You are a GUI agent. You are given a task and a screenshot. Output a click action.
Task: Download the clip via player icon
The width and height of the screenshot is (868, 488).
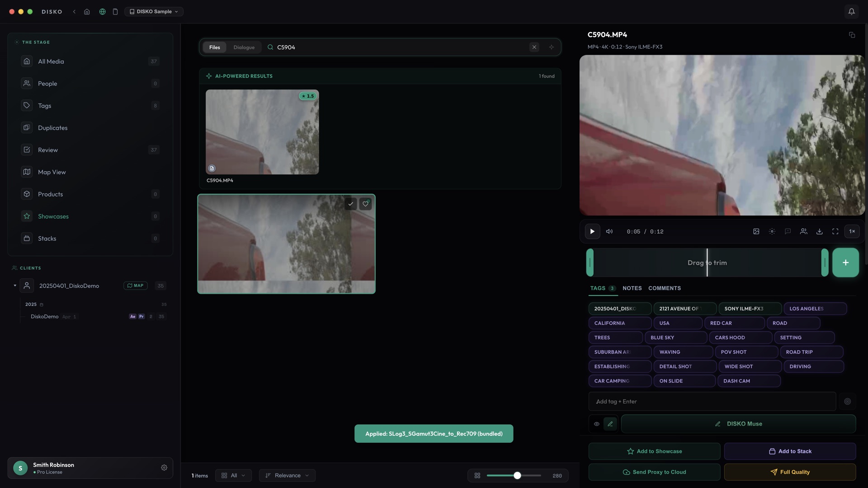click(x=819, y=231)
